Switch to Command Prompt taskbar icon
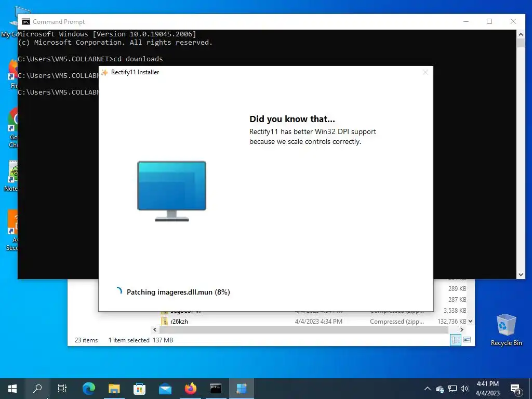This screenshot has width=532, height=399. click(x=216, y=389)
